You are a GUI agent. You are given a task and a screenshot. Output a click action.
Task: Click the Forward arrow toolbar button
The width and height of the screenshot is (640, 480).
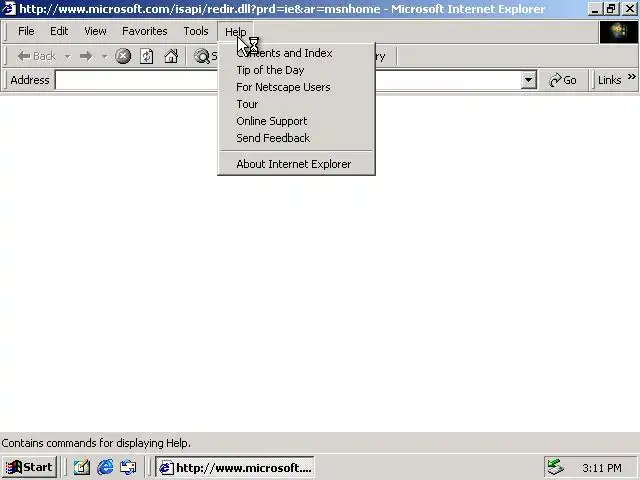[86, 56]
